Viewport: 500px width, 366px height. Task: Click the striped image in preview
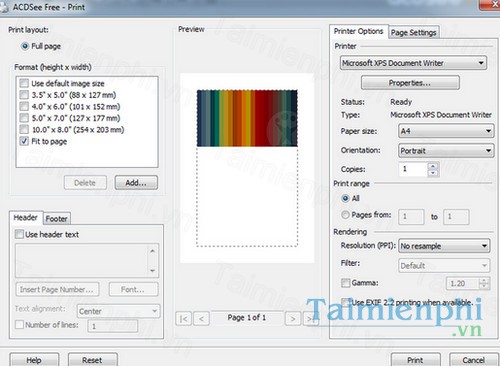pyautogui.click(x=247, y=118)
